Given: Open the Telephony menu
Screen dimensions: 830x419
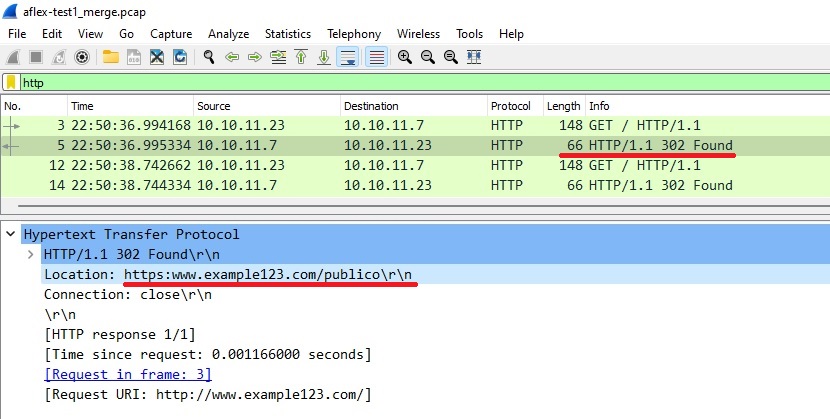Looking at the screenshot, I should click(x=354, y=34).
